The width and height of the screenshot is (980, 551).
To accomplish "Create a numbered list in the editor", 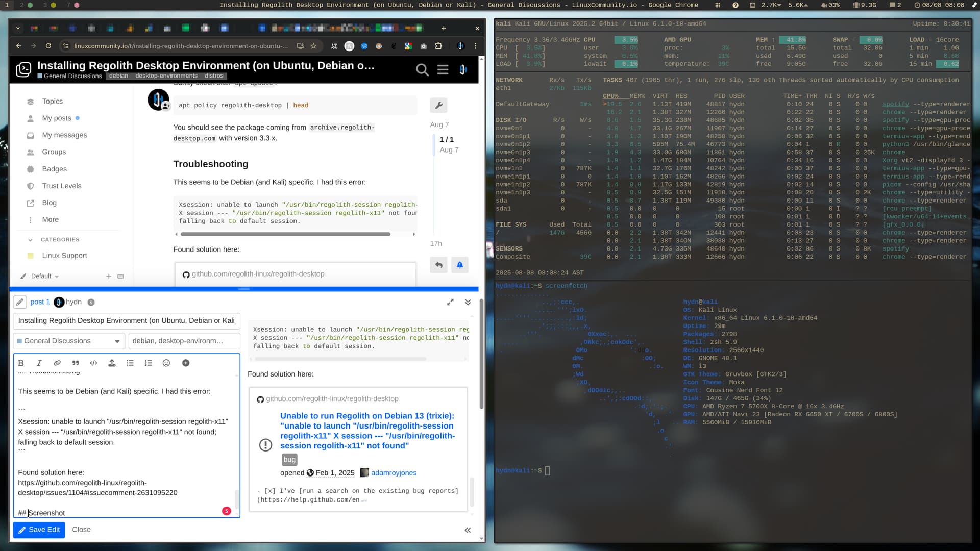I will (148, 363).
